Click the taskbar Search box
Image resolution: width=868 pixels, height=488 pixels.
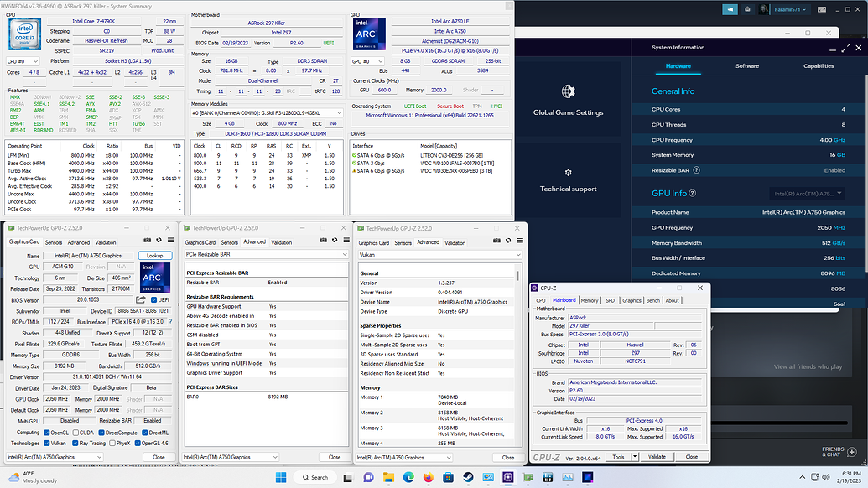(317, 477)
